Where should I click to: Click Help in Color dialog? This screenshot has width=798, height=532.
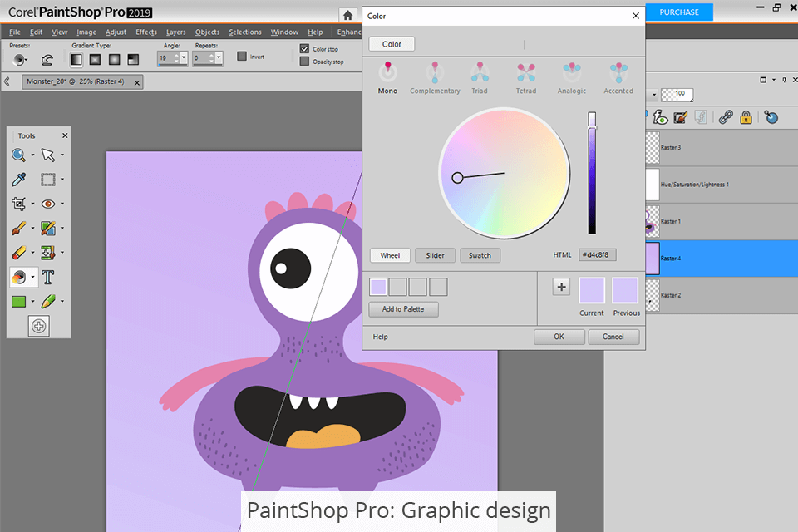click(380, 337)
